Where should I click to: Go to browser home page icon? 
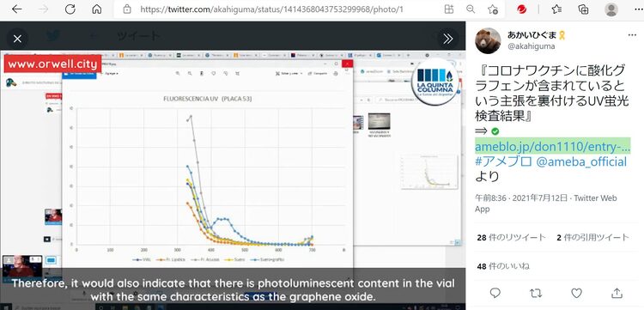[96, 9]
